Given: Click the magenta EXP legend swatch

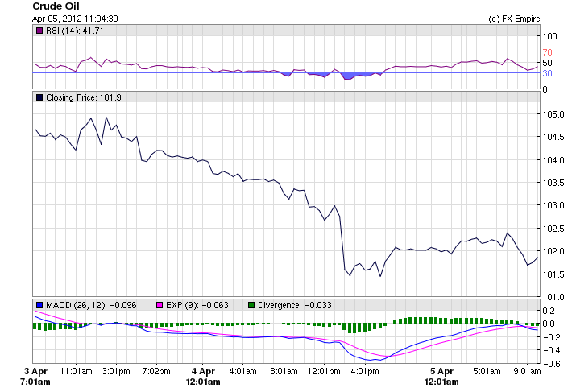Looking at the screenshot, I should point(160,305).
